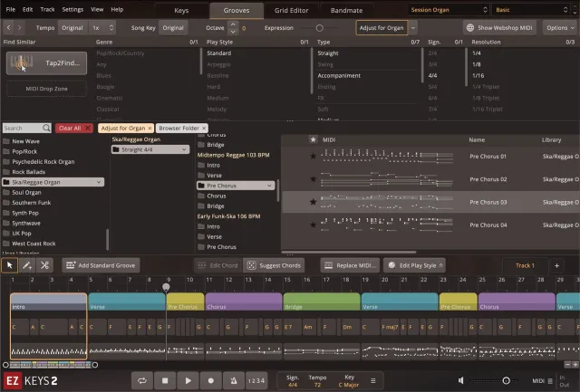Zoom in timeline with plus button
The width and height of the screenshot is (580, 392).
(x=575, y=364)
